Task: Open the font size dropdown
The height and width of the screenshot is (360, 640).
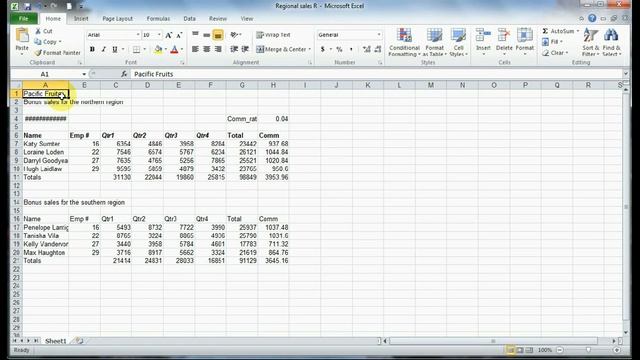Action: pyautogui.click(x=159, y=35)
